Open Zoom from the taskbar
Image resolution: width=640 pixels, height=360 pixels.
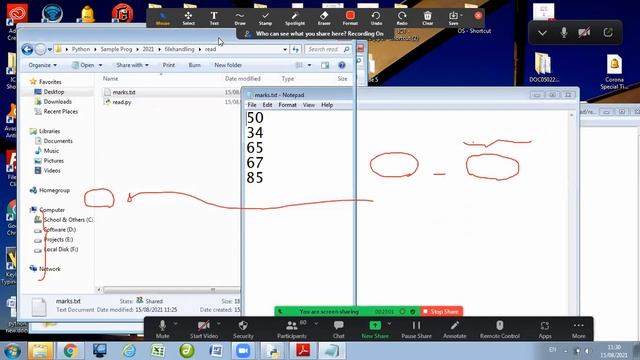[243, 351]
